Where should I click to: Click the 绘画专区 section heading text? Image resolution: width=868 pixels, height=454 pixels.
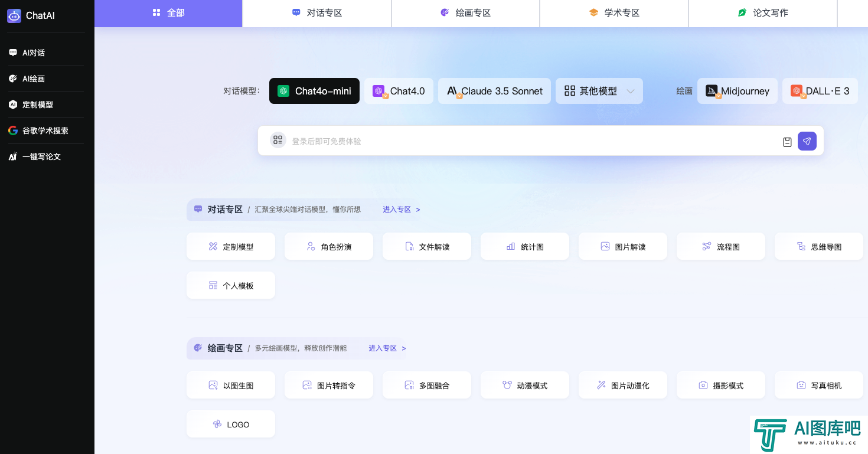[x=225, y=348]
